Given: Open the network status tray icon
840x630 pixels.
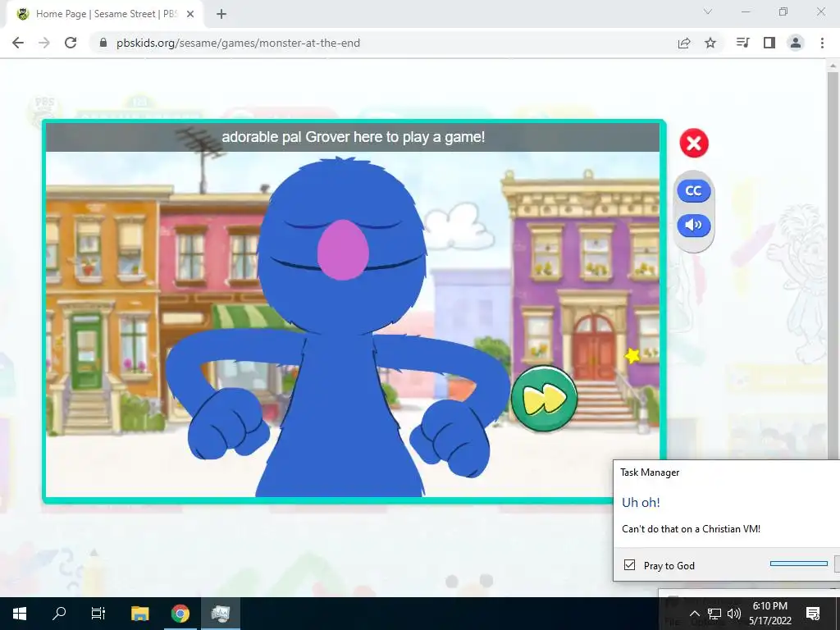Looking at the screenshot, I should pos(714,614).
